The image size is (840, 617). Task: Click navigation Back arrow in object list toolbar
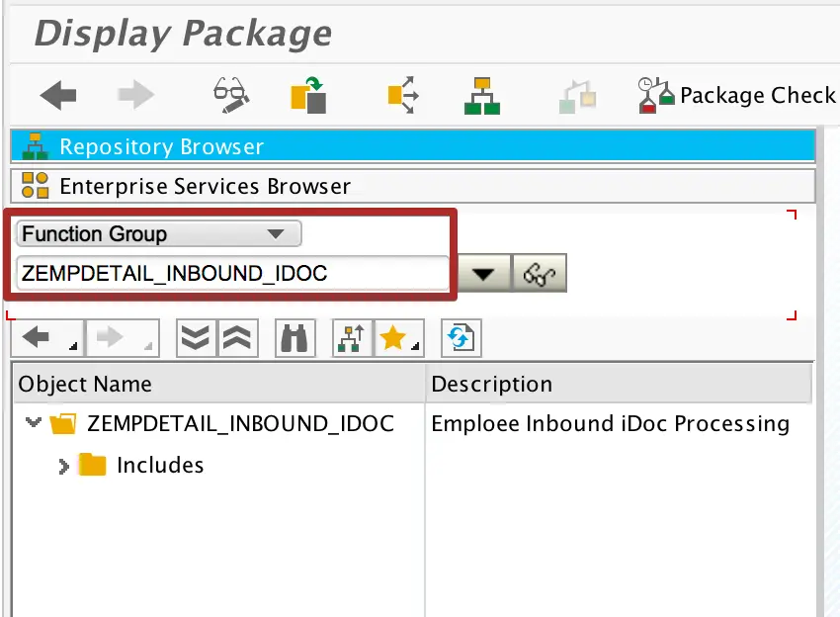47,338
